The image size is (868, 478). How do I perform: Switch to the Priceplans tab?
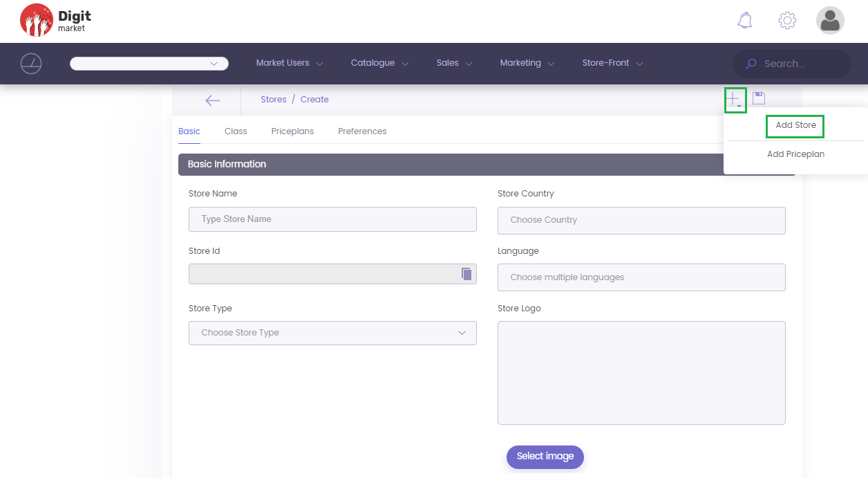[x=292, y=131]
